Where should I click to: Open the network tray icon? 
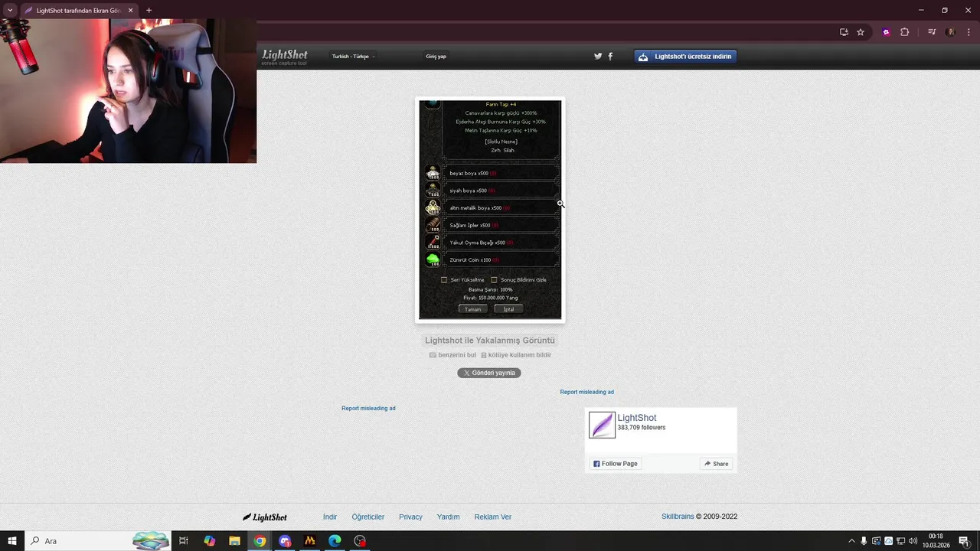(900, 541)
